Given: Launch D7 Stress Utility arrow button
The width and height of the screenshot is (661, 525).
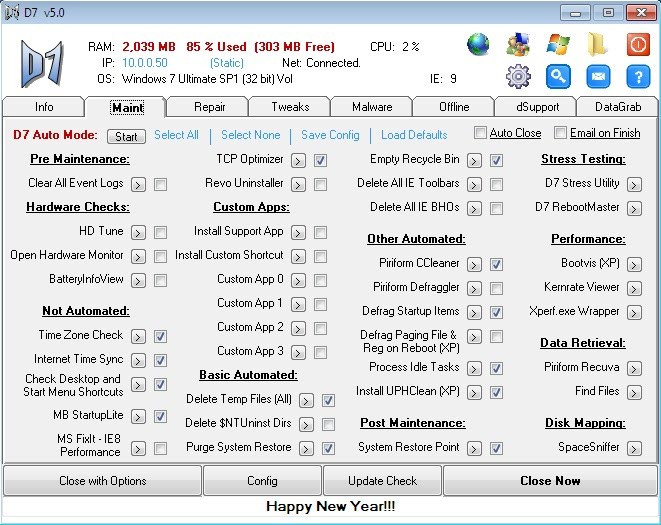Looking at the screenshot, I should coord(634,184).
